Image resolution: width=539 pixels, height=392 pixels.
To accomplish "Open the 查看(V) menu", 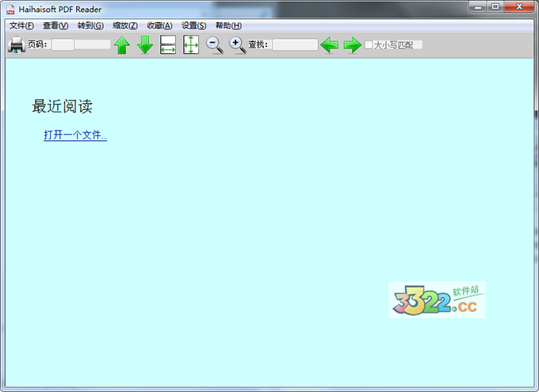I will click(55, 26).
